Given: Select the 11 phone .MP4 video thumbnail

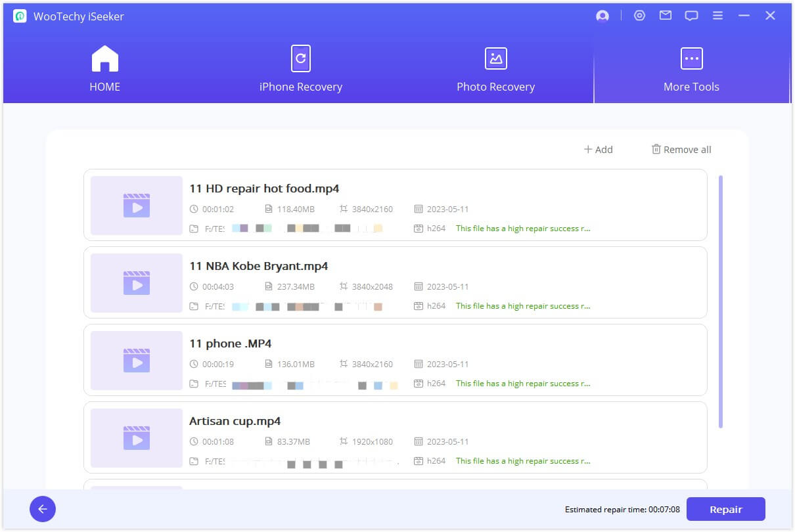Looking at the screenshot, I should point(137,361).
